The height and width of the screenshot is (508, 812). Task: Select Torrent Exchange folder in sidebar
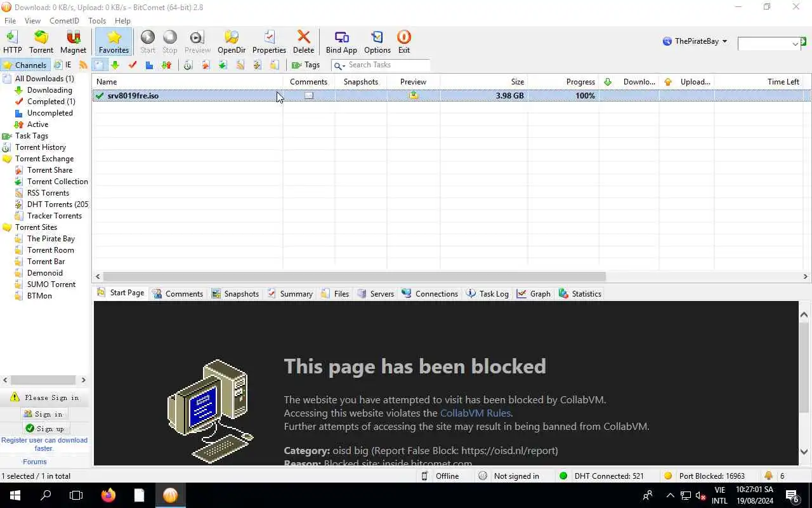pos(44,159)
